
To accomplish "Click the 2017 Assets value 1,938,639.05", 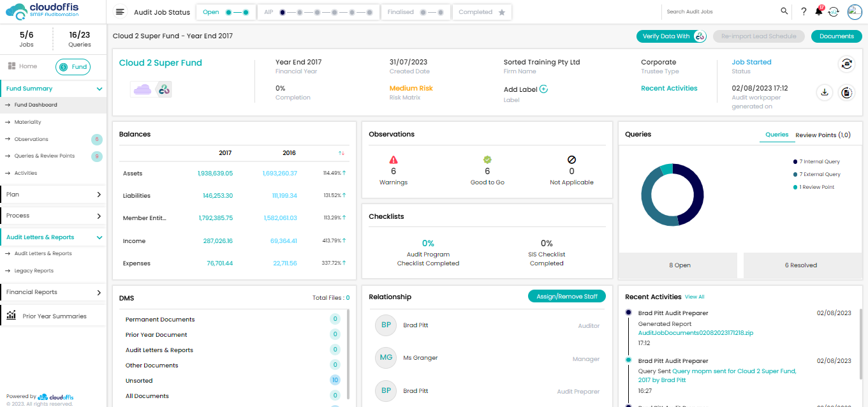I will coord(215,174).
